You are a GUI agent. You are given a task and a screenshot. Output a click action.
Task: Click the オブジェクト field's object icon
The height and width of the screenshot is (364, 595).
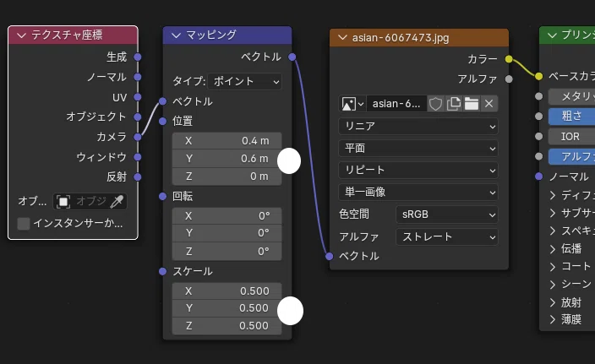[x=63, y=201]
